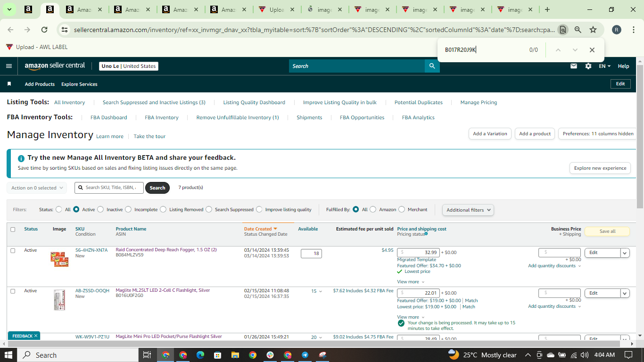
Task: Select the Active status radio button
Action: coord(76,209)
